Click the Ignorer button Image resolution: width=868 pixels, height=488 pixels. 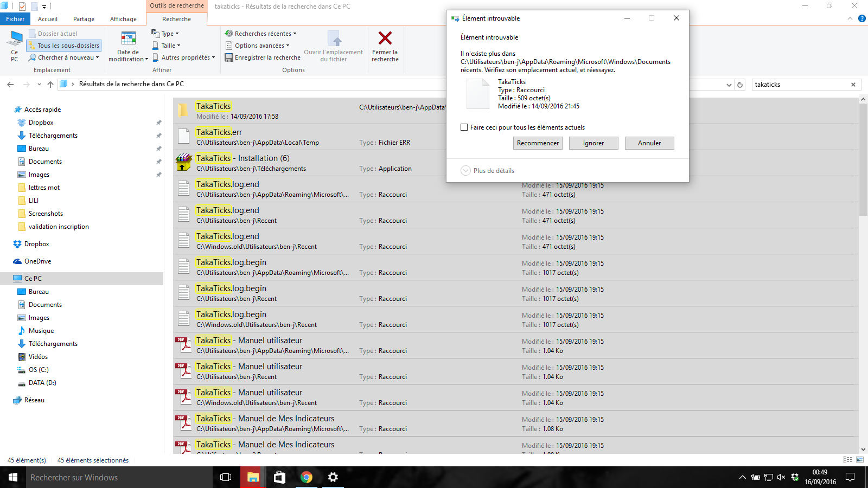(593, 143)
